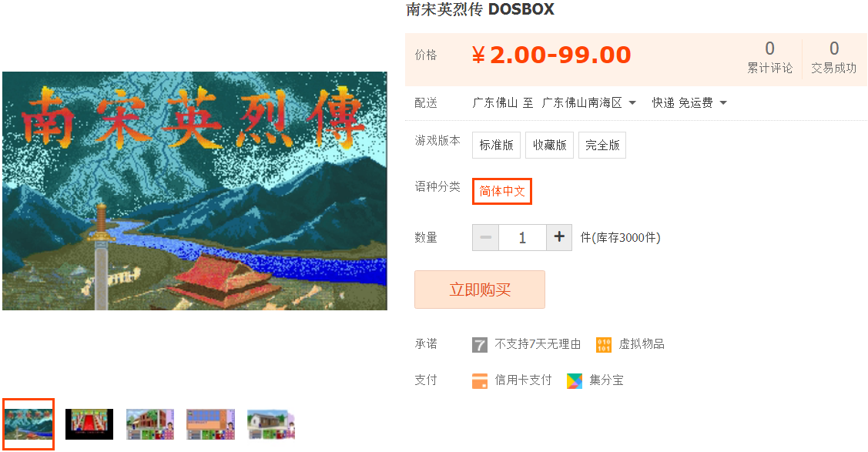
Task: Click the Jifenbao colorful icon
Action: point(575,380)
